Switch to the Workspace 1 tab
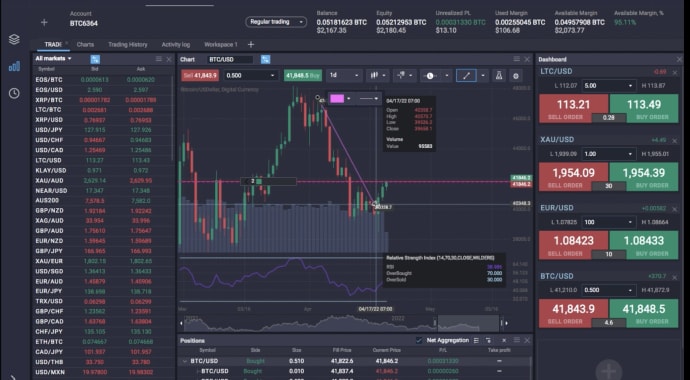 220,44
